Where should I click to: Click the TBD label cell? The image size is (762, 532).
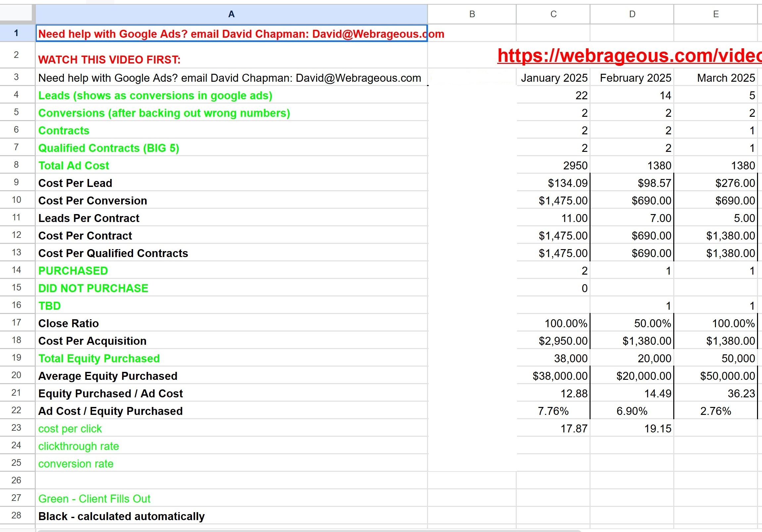tap(231, 305)
